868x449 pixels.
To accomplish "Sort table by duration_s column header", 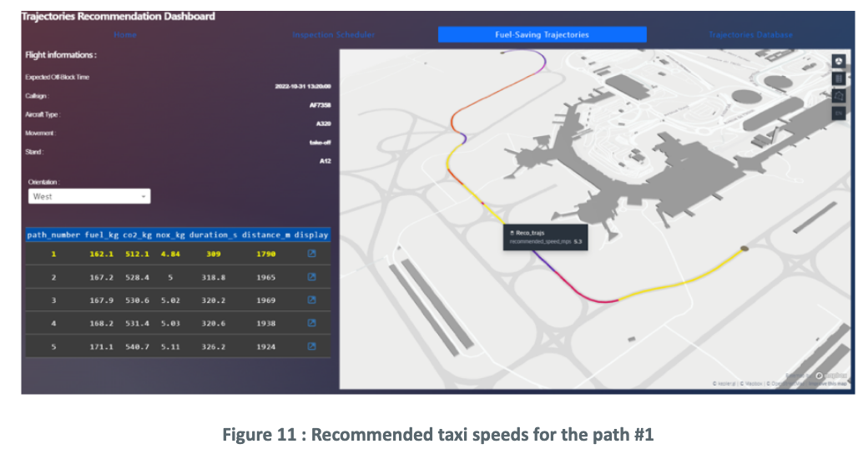I will click(x=213, y=235).
